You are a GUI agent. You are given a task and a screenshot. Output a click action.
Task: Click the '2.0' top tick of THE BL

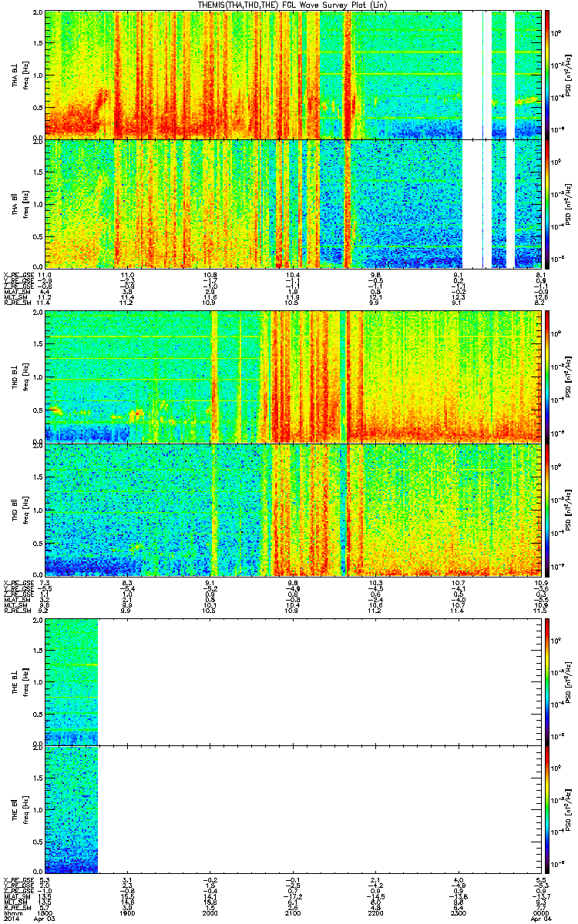(x=37, y=622)
